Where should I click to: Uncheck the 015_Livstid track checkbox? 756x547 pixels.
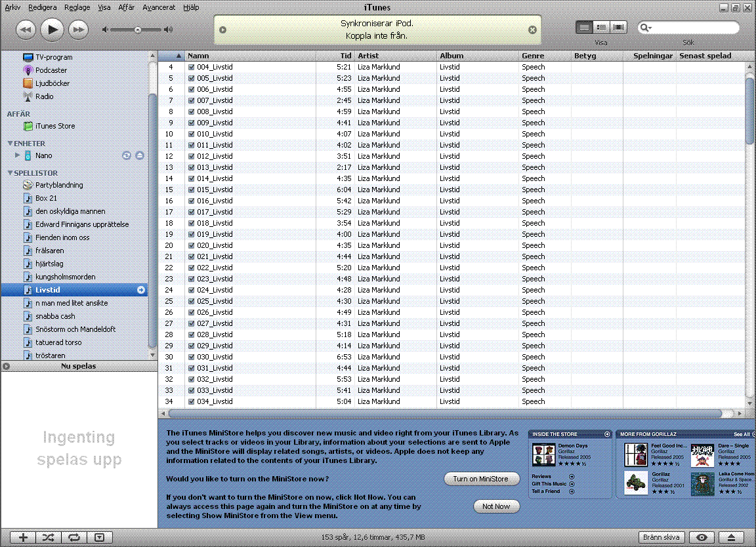192,190
